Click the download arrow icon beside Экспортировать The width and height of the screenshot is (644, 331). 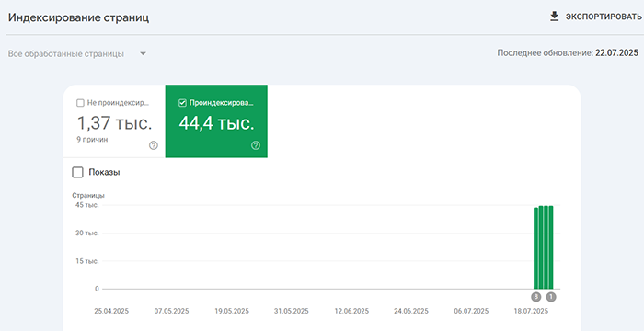[555, 17]
